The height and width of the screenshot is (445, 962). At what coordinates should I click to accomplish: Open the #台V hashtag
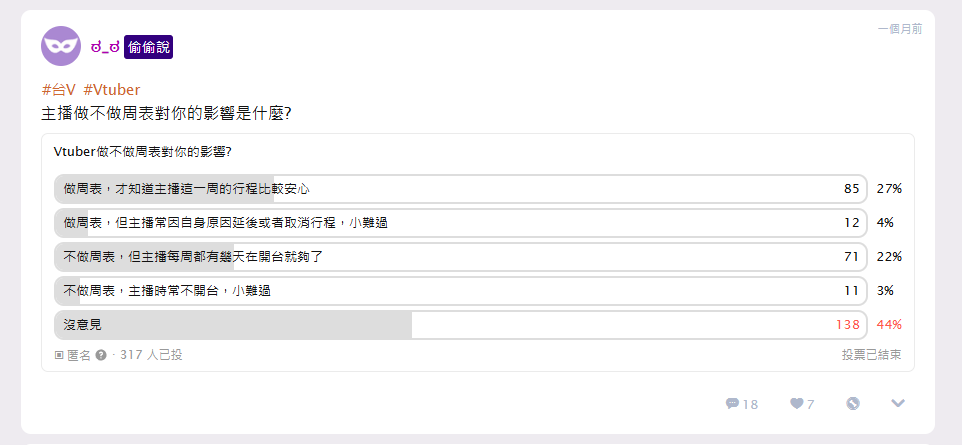coord(58,90)
